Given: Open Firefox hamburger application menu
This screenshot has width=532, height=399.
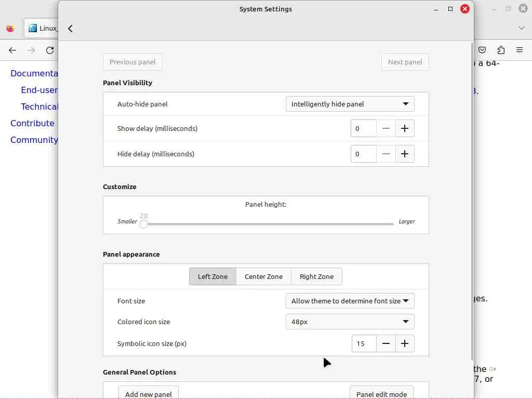Looking at the screenshot, I should click(519, 50).
